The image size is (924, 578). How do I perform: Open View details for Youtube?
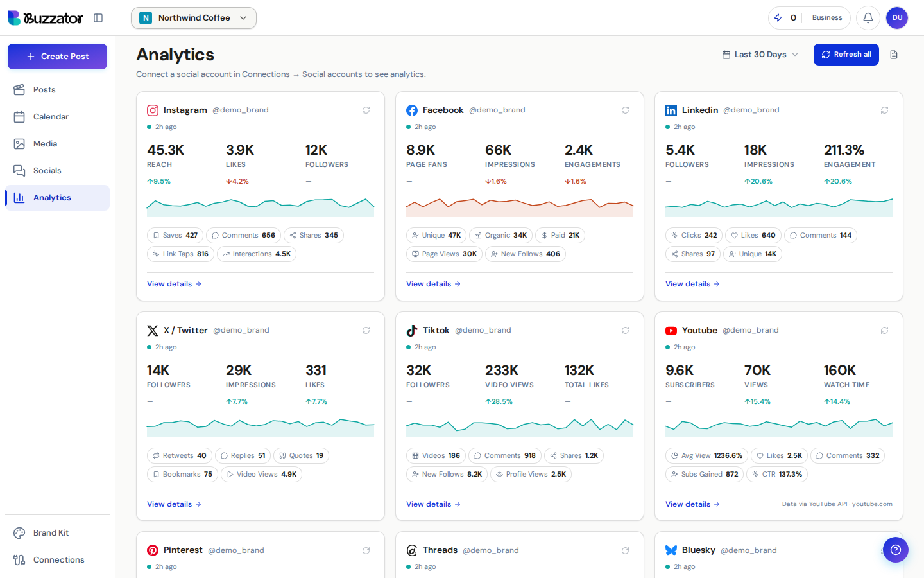pos(693,504)
